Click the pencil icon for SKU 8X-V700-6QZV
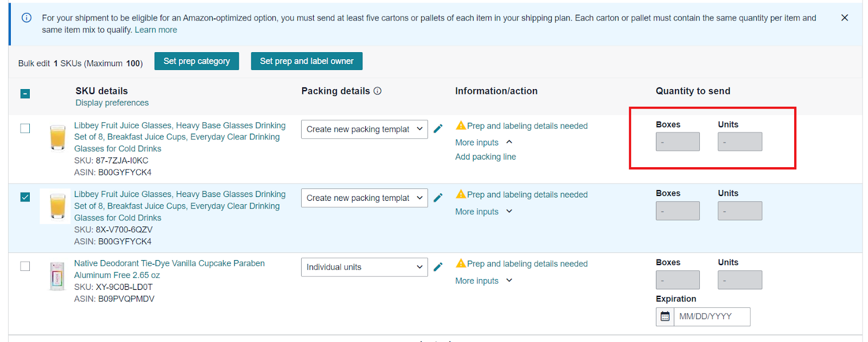This screenshot has height=342, width=868. click(438, 198)
